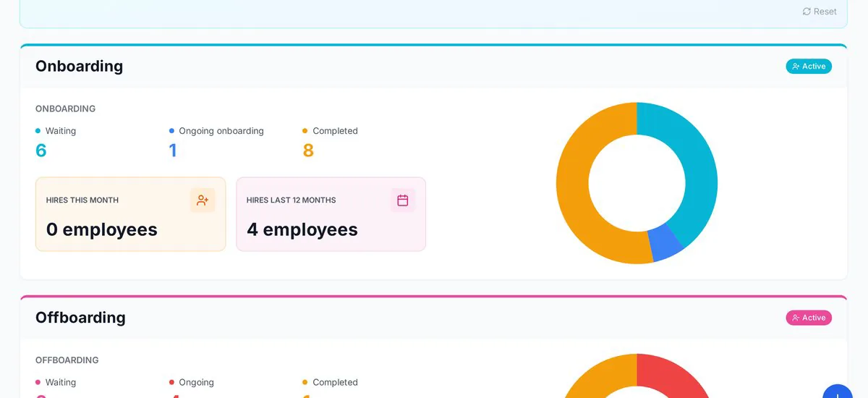Click the Onboarding section heading

pyautogui.click(x=80, y=66)
